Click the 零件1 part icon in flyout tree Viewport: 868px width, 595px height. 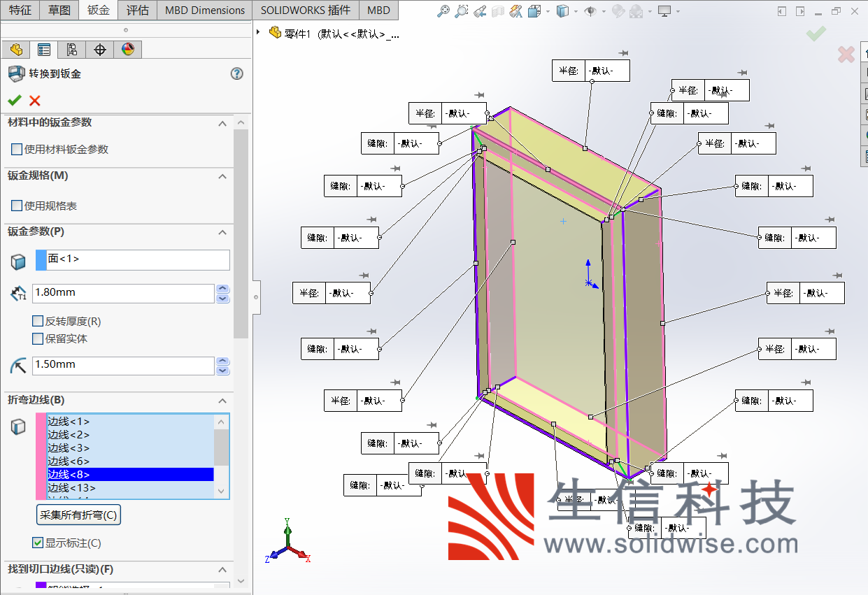(275, 32)
